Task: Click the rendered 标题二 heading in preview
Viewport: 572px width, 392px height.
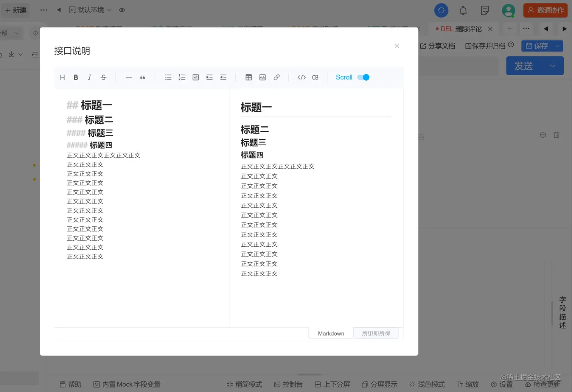Action: pos(255,130)
